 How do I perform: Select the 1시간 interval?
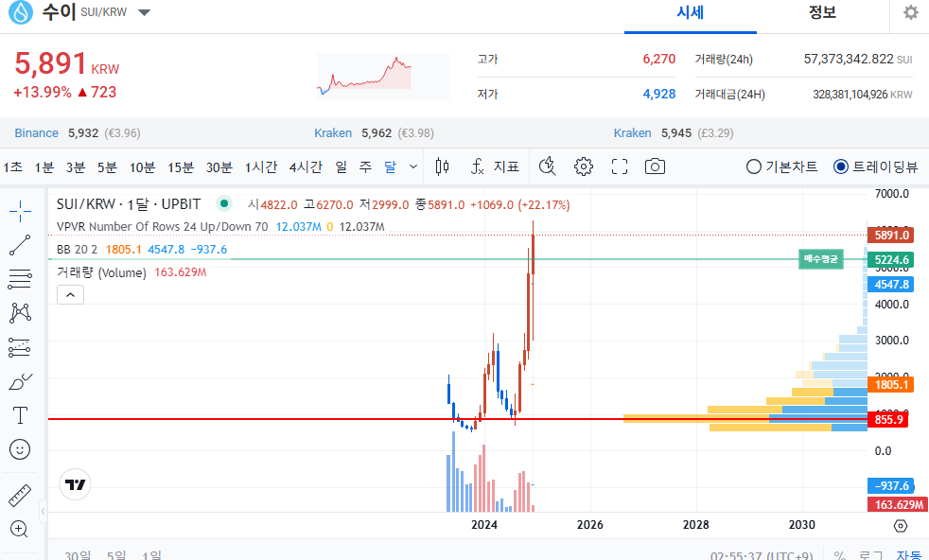coord(261,167)
